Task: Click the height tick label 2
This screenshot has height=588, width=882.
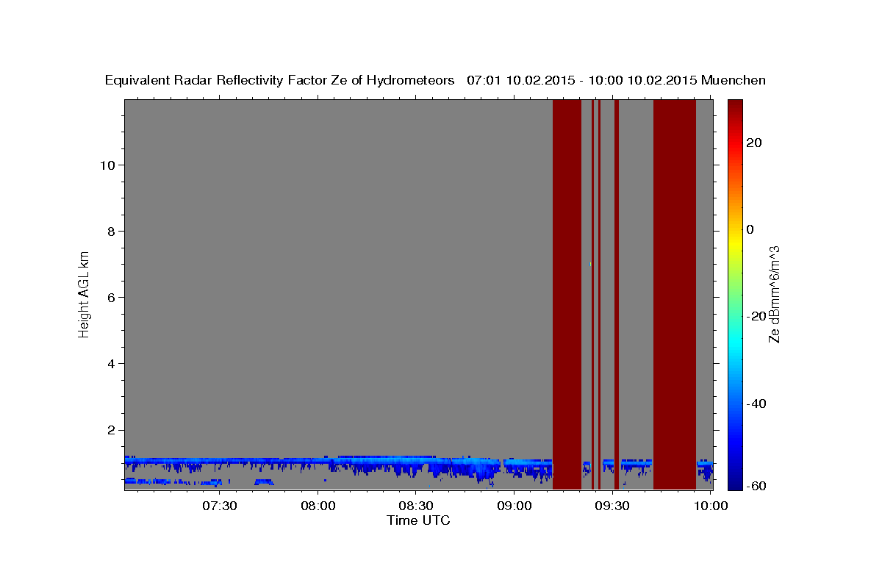Action: pyautogui.click(x=110, y=430)
